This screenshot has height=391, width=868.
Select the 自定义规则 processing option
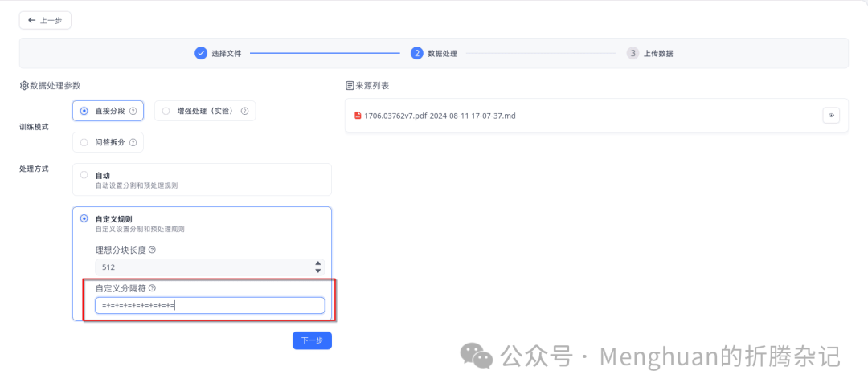[84, 218]
